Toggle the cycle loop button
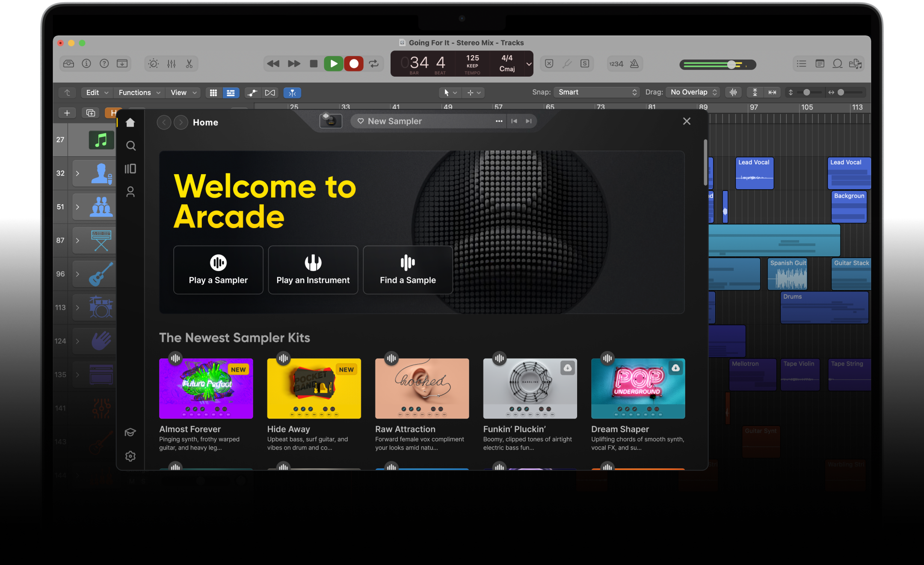The width and height of the screenshot is (924, 565). click(x=374, y=64)
